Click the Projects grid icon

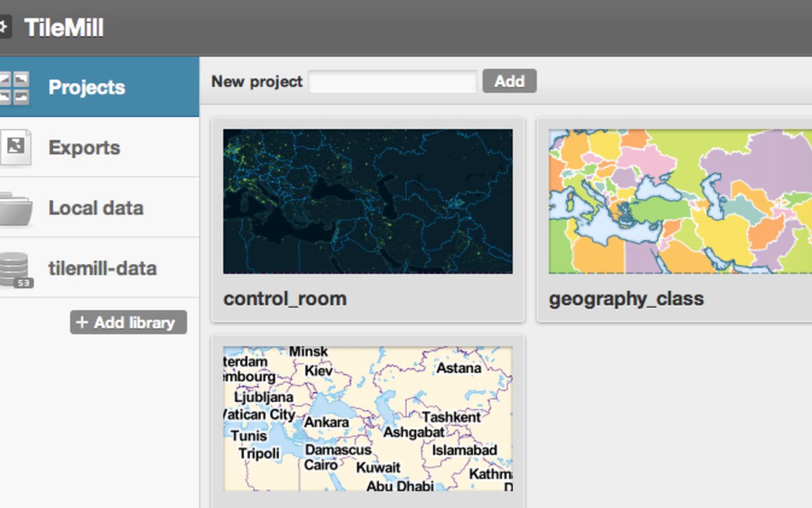pos(14,88)
